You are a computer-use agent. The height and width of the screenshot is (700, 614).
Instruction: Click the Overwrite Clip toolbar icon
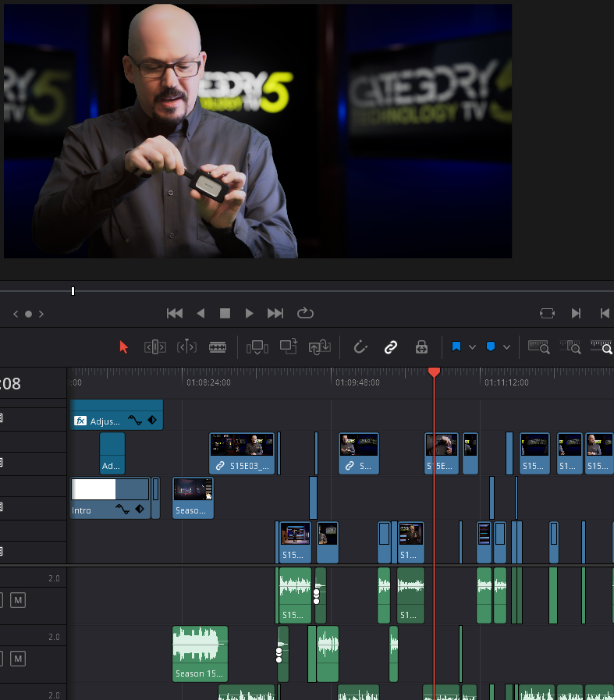coord(289,346)
